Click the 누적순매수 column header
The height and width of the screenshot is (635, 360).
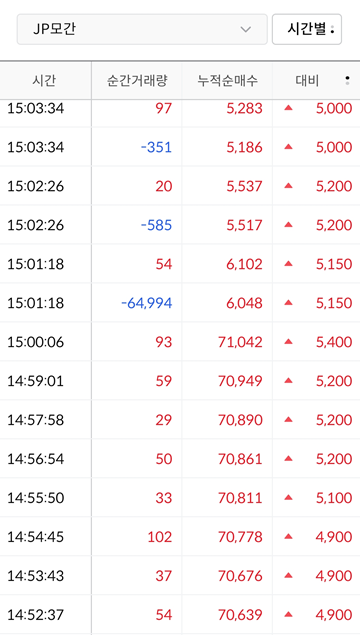coord(228,81)
